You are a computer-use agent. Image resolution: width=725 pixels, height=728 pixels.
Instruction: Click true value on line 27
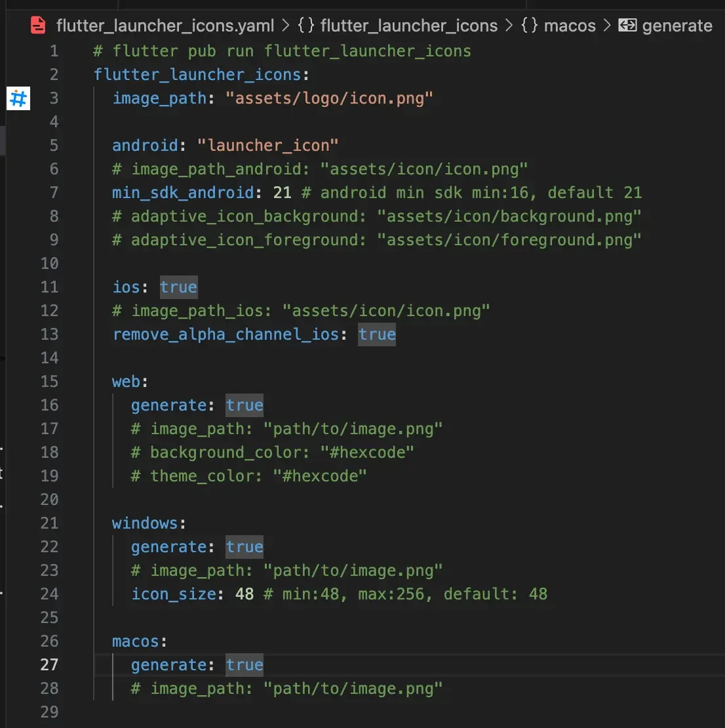click(x=245, y=665)
